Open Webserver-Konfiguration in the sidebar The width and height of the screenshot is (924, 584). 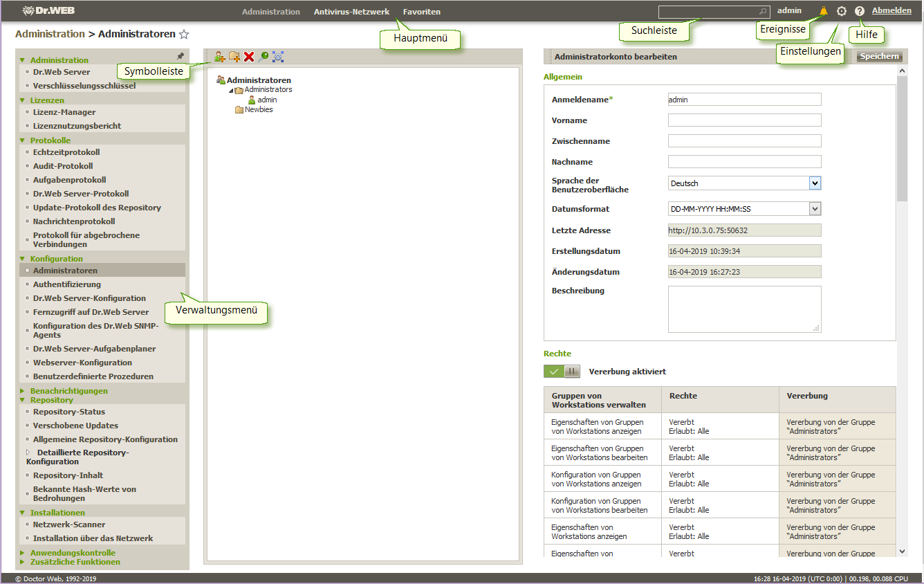[x=82, y=363]
